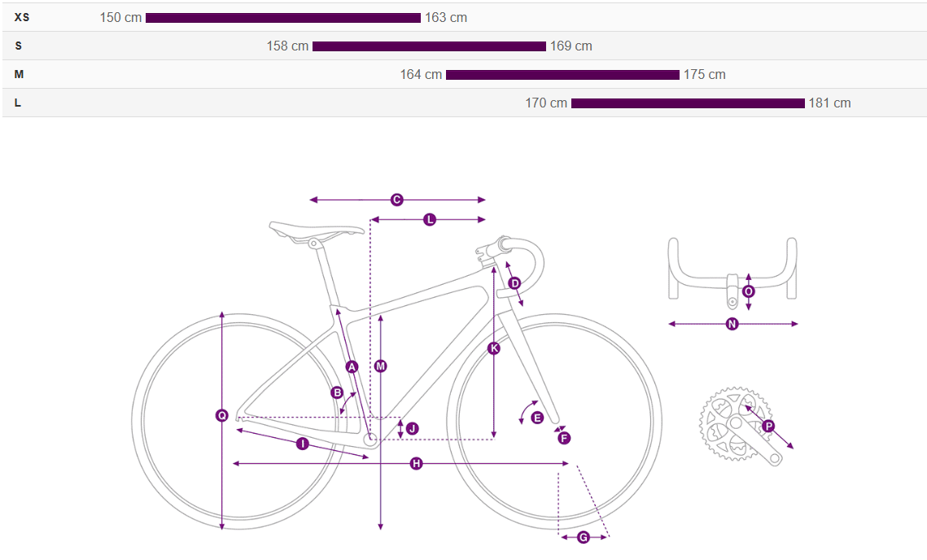Click the H wheelbase marker
927x560 pixels.
pyautogui.click(x=416, y=463)
